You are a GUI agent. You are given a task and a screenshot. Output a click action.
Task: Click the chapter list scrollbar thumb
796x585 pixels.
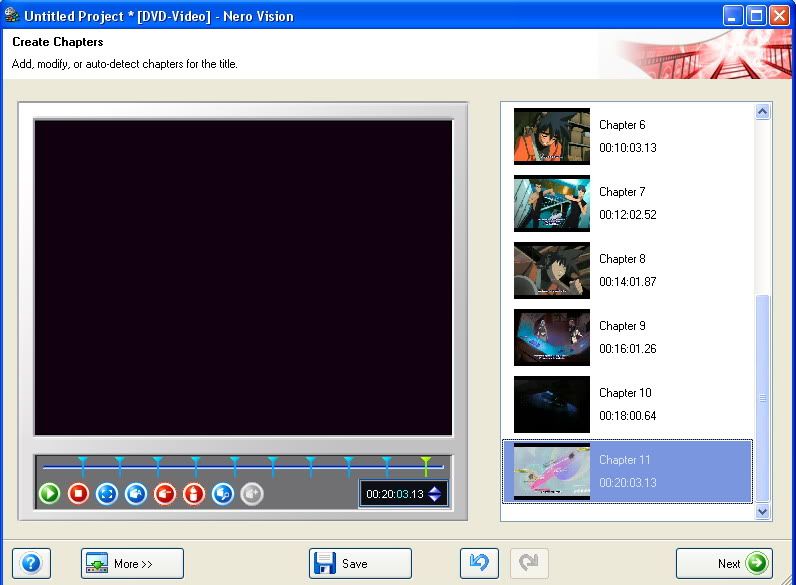pyautogui.click(x=762, y=398)
